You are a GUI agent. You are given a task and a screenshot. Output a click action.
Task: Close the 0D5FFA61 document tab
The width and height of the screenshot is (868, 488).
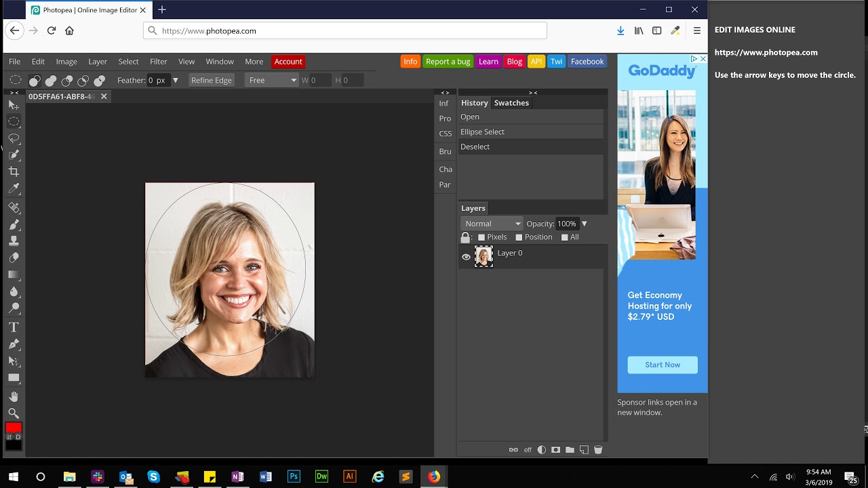coord(104,97)
